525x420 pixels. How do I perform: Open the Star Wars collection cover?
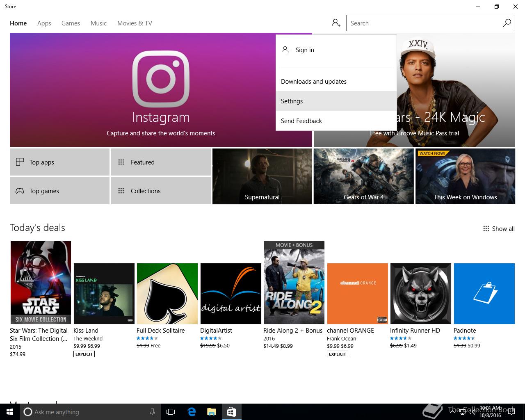(41, 283)
